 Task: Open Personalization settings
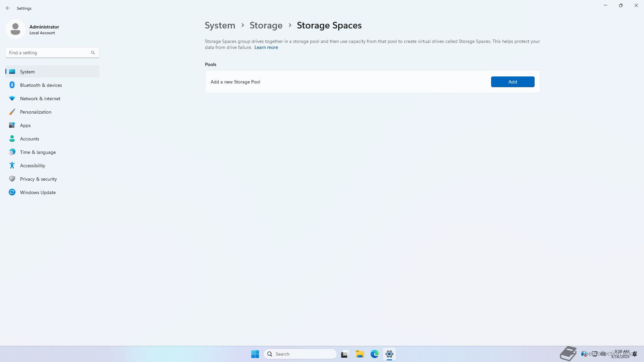[36, 112]
